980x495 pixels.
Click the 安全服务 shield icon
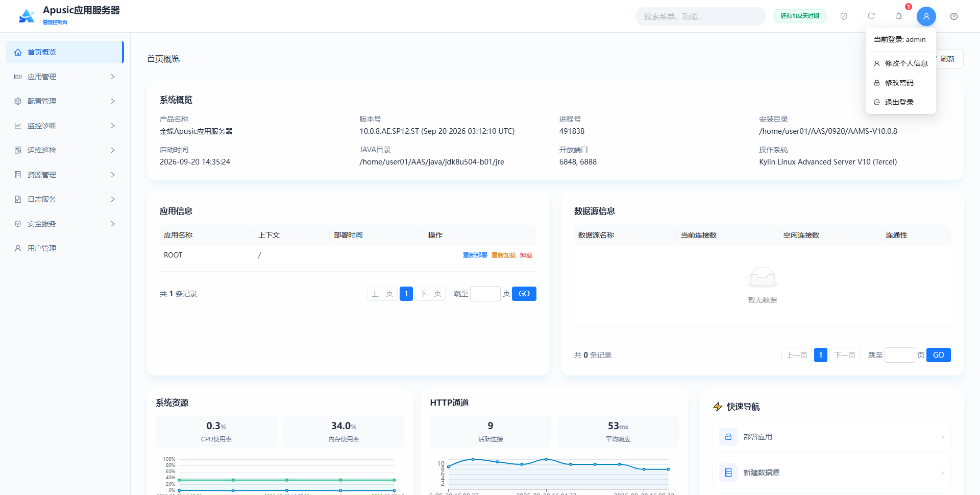(18, 224)
